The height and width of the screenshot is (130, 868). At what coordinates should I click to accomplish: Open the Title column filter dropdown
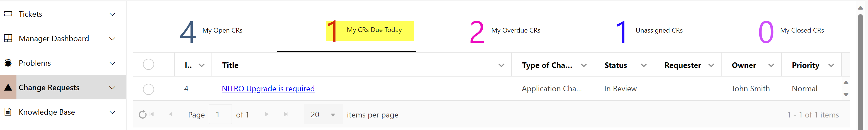tap(501, 65)
